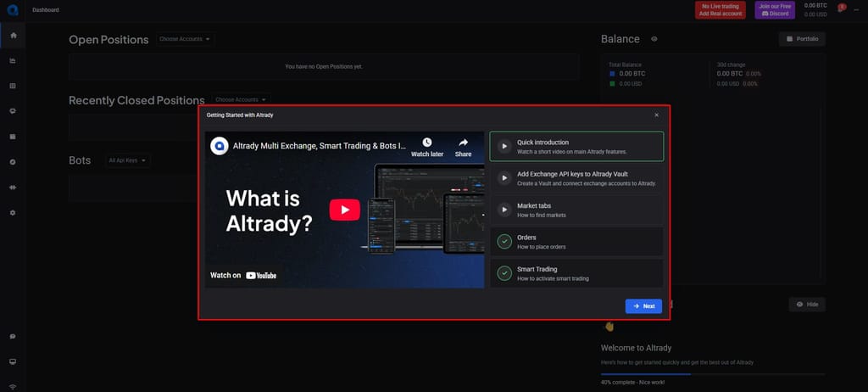Screen dimensions: 868x392
Task: Click the wifi connection status icon
Action: pyautogui.click(x=13, y=387)
